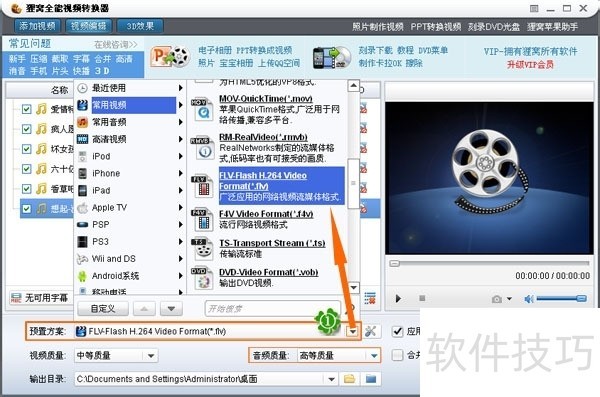
Task: Click the DVD burning promo icon
Action: [x=331, y=57]
